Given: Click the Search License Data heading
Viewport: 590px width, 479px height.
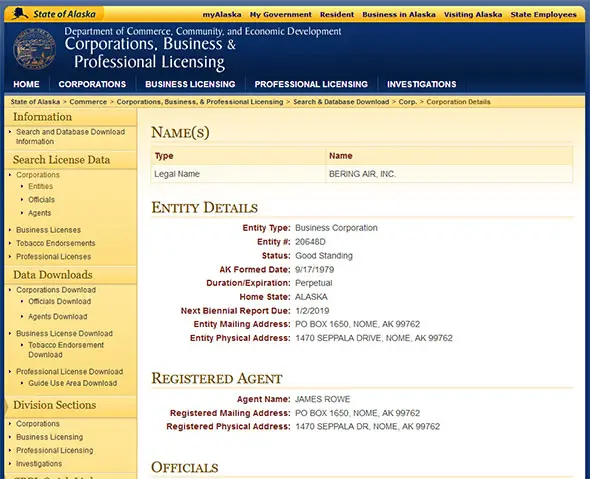Looking at the screenshot, I should click(x=61, y=160).
